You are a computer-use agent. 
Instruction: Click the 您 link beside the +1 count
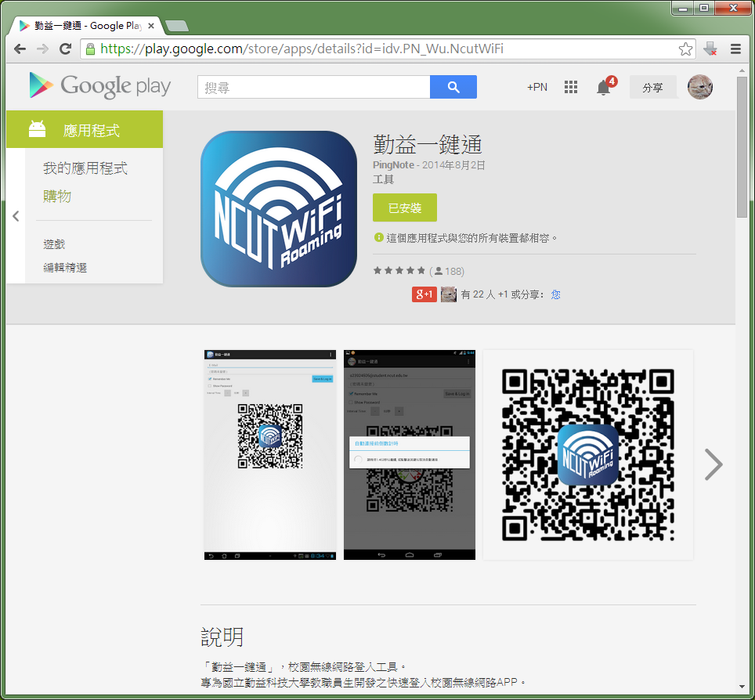(x=555, y=294)
